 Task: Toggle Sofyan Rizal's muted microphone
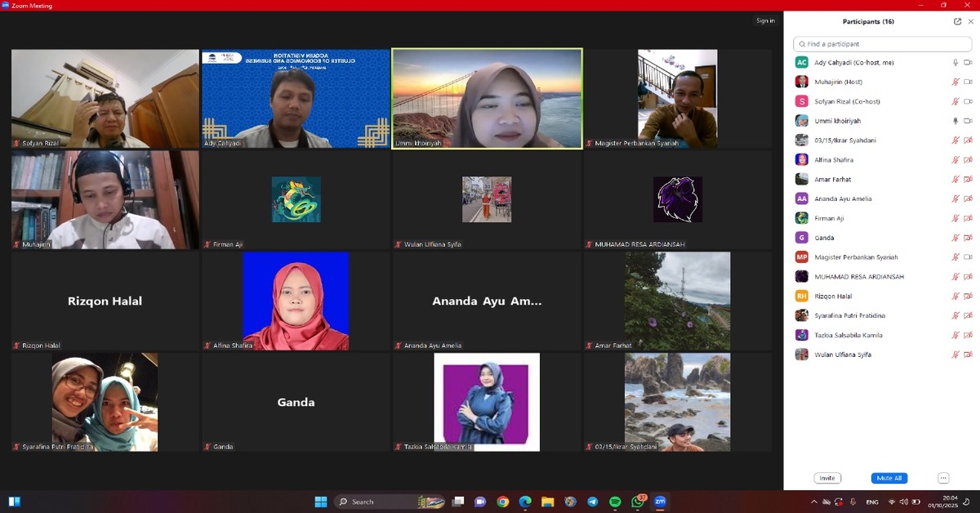click(955, 101)
